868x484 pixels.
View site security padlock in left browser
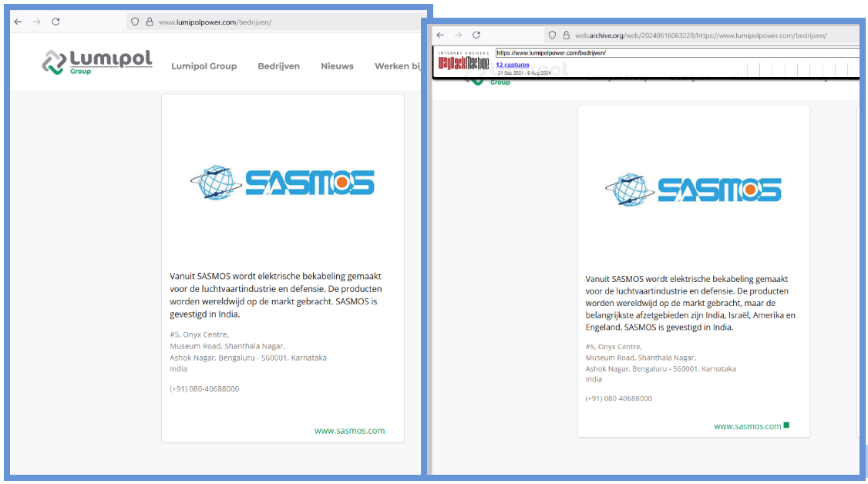tap(150, 22)
